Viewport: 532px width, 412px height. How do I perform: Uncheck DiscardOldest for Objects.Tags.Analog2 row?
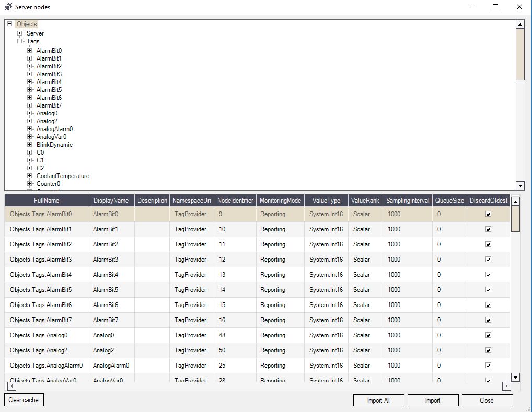pyautogui.click(x=488, y=350)
